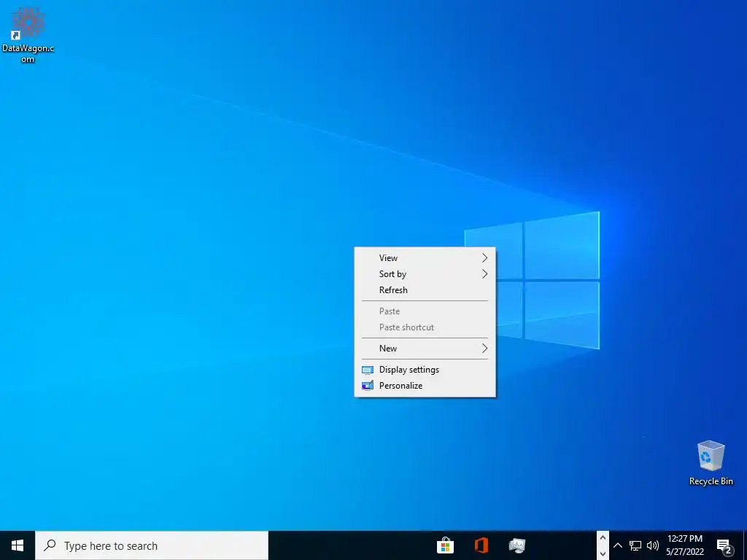
Task: Open Display settings from the context menu
Action: (425, 370)
